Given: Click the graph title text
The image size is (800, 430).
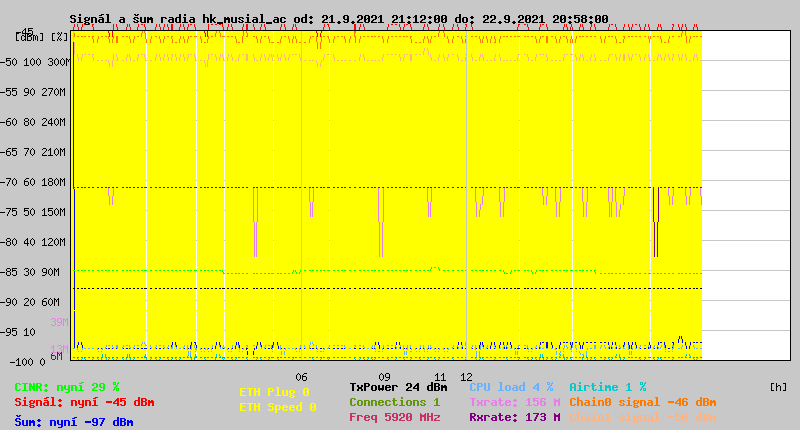Looking at the screenshot, I should point(338,19).
